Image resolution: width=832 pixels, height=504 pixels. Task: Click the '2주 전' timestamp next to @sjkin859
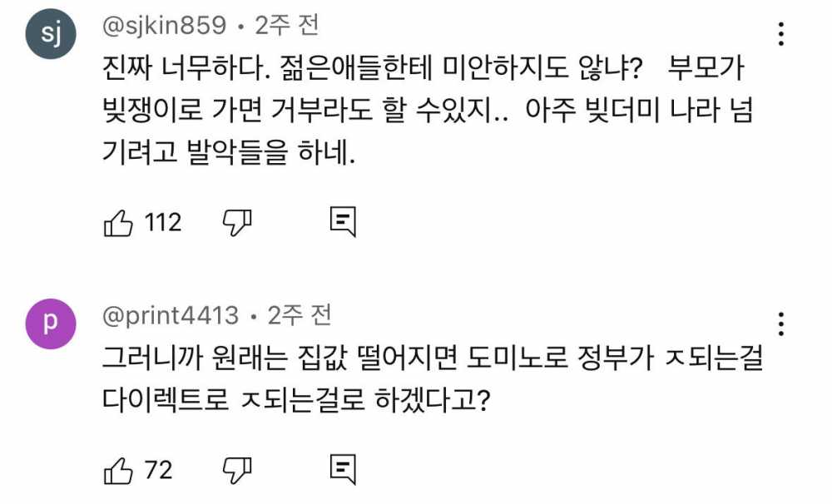(286, 27)
